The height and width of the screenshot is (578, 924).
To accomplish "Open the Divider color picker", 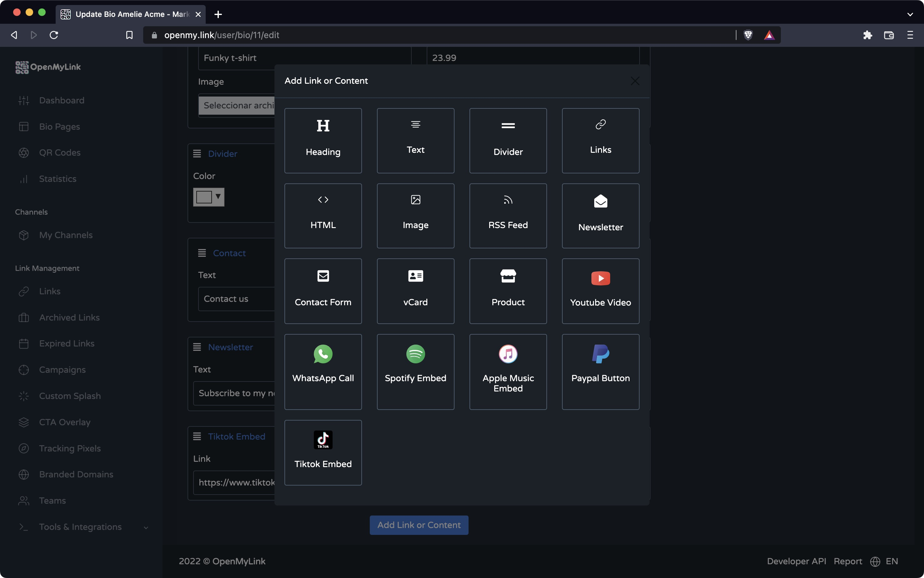I will click(208, 197).
